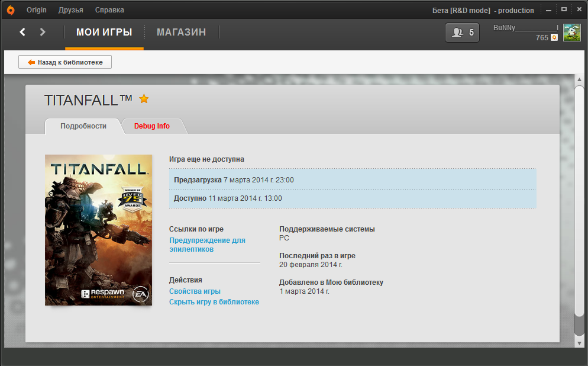Click the BuNNy user avatar
Screen dimensions: 588x366
pyautogui.click(x=571, y=33)
